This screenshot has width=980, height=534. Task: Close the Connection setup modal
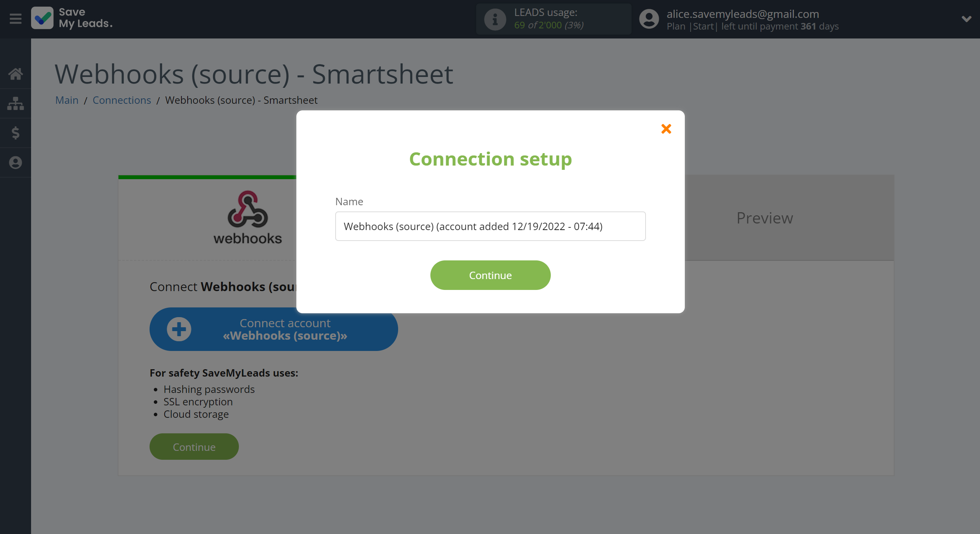tap(666, 128)
